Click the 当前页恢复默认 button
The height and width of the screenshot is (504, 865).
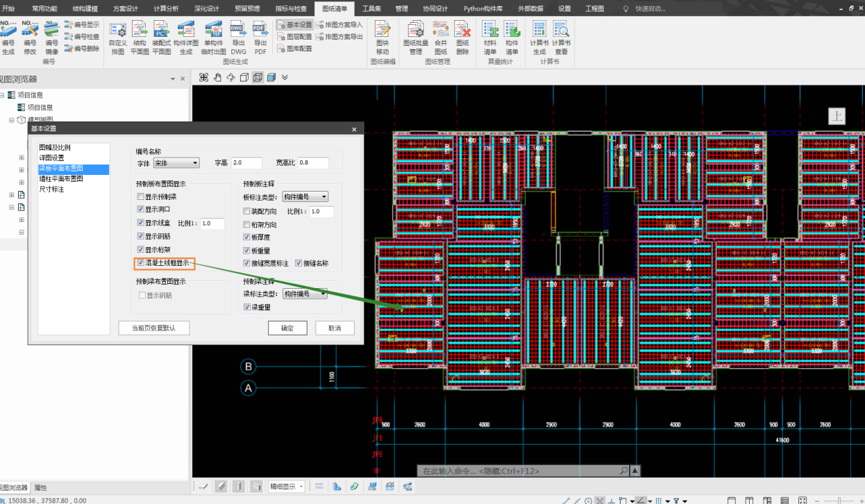click(154, 328)
